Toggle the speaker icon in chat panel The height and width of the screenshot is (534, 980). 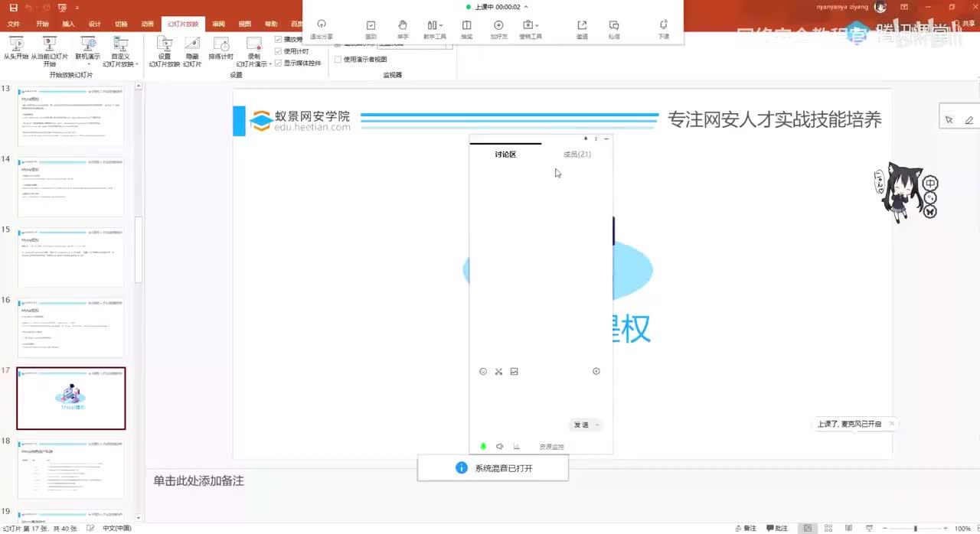(x=499, y=446)
